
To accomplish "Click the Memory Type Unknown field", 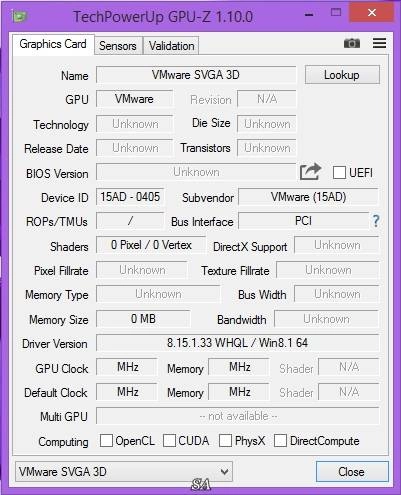I will pos(158,294).
